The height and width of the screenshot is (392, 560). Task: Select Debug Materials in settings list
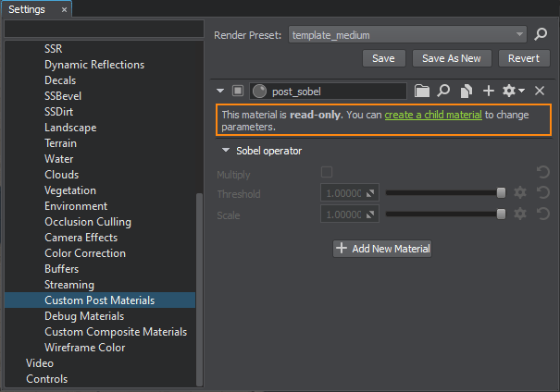[x=84, y=316]
